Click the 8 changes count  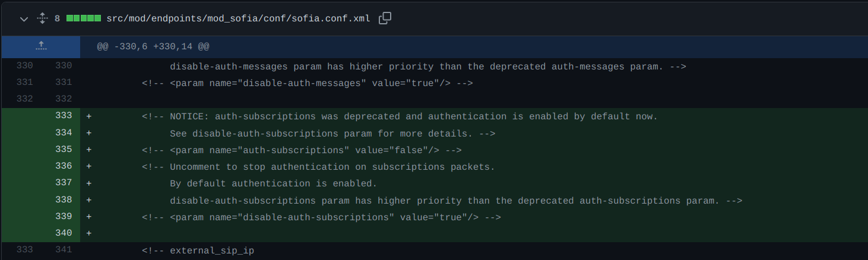(58, 19)
